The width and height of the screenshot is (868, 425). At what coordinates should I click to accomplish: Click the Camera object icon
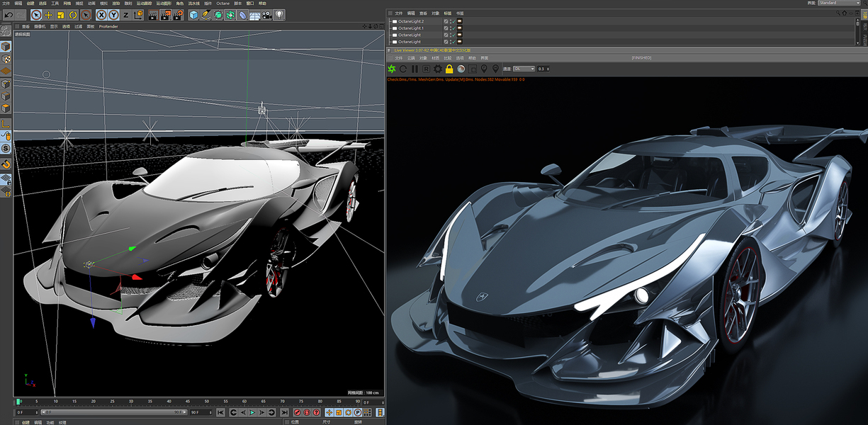(x=266, y=15)
